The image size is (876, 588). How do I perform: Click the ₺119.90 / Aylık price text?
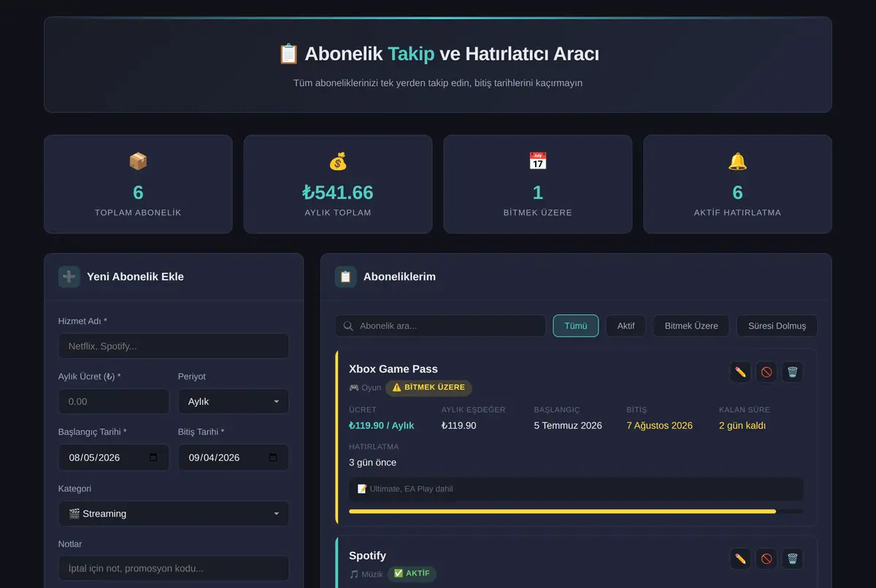pos(381,425)
